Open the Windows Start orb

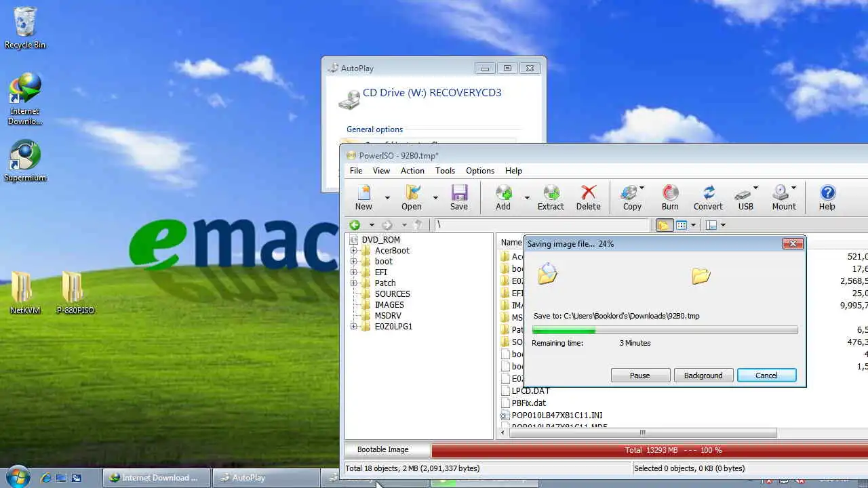tap(18, 476)
